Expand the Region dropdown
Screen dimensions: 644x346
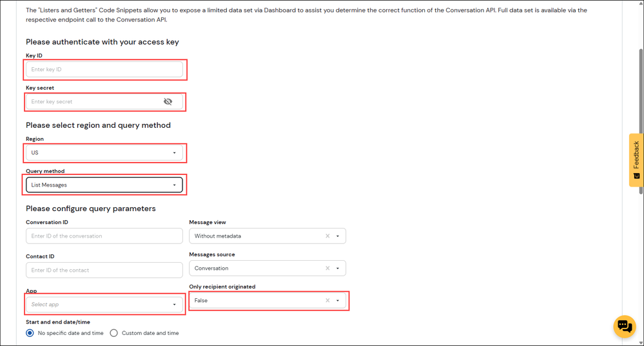pyautogui.click(x=174, y=153)
